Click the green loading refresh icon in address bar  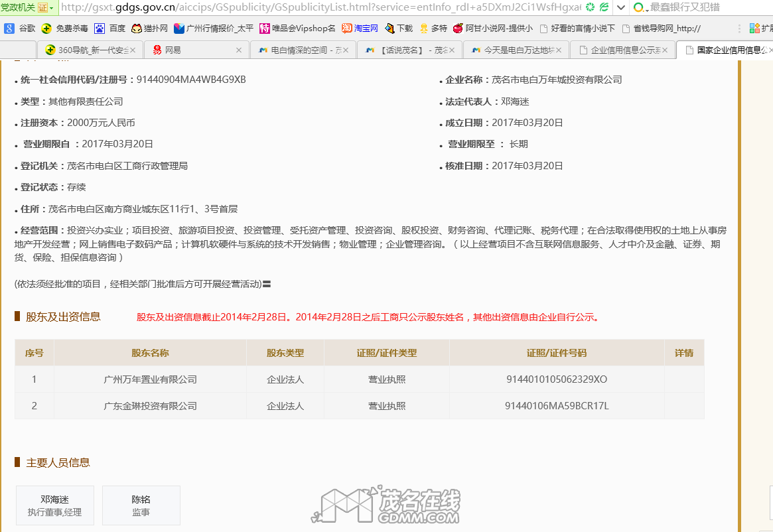point(590,7)
